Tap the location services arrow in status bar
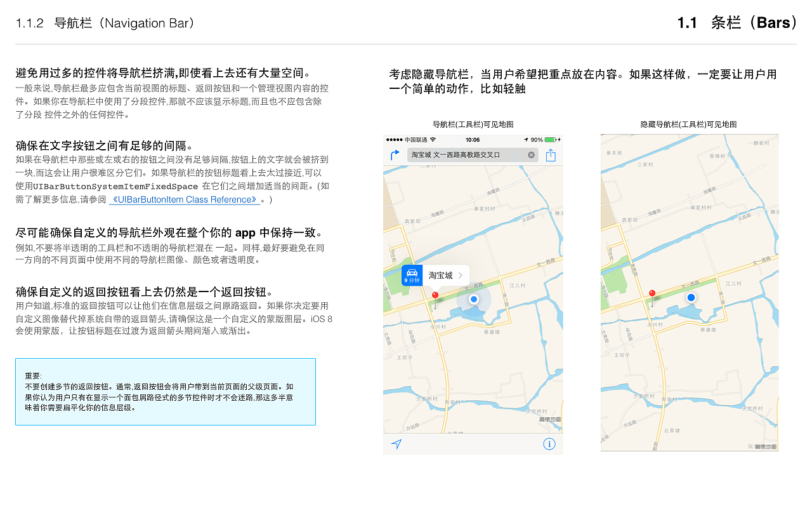The width and height of the screenshot is (812, 508). [x=527, y=138]
